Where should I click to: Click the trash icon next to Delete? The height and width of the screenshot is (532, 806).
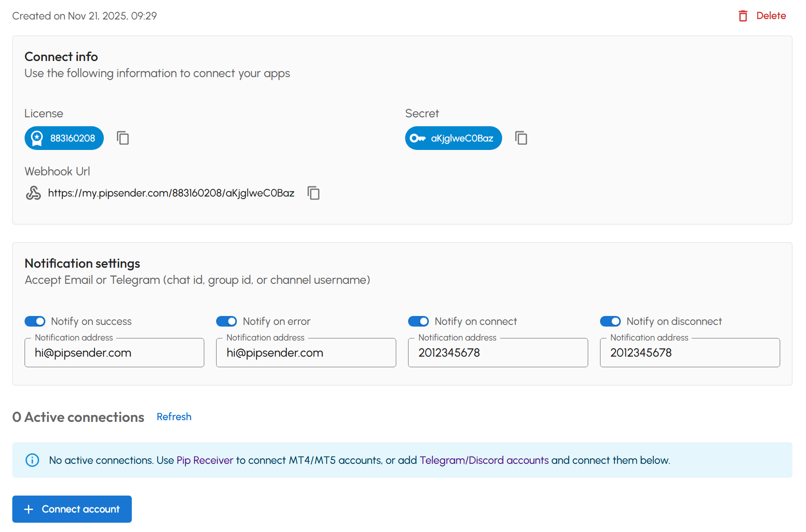tap(743, 16)
